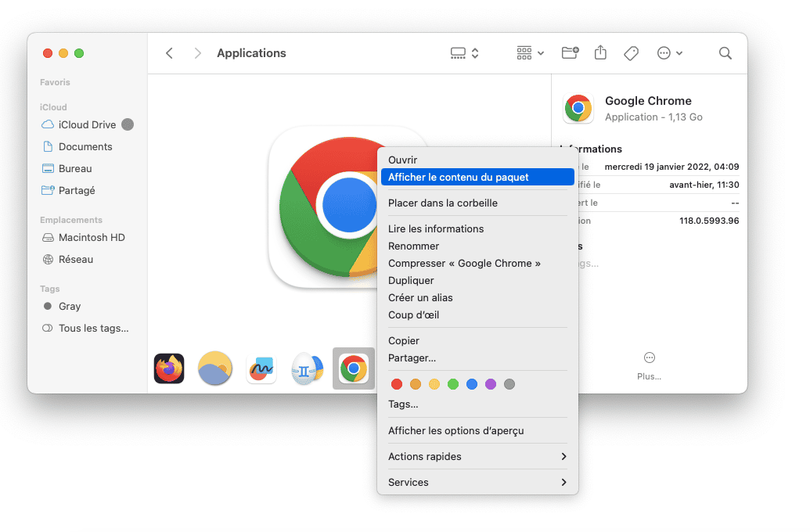The height and width of the screenshot is (532, 810).
Task: Choose Placer dans la corbeille
Action: [x=478, y=203]
